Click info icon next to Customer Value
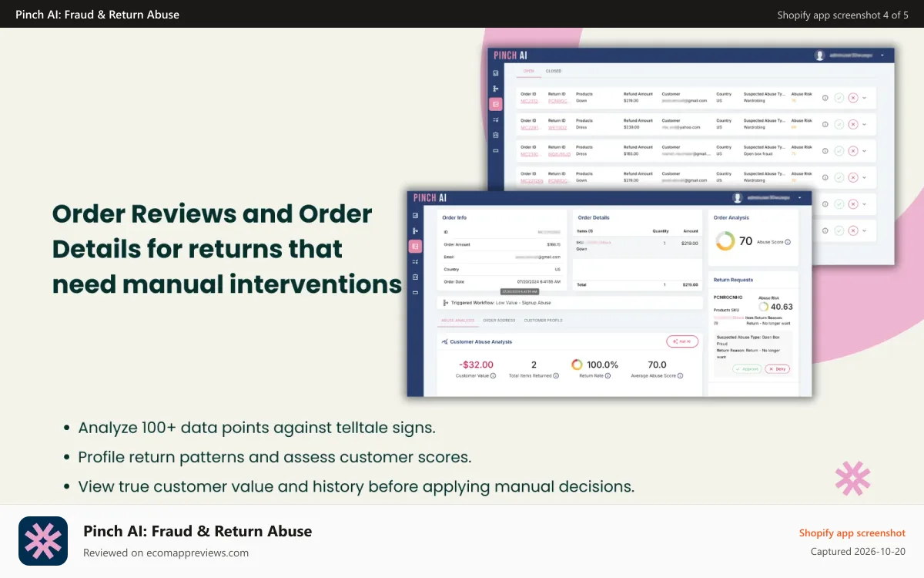 pos(493,376)
